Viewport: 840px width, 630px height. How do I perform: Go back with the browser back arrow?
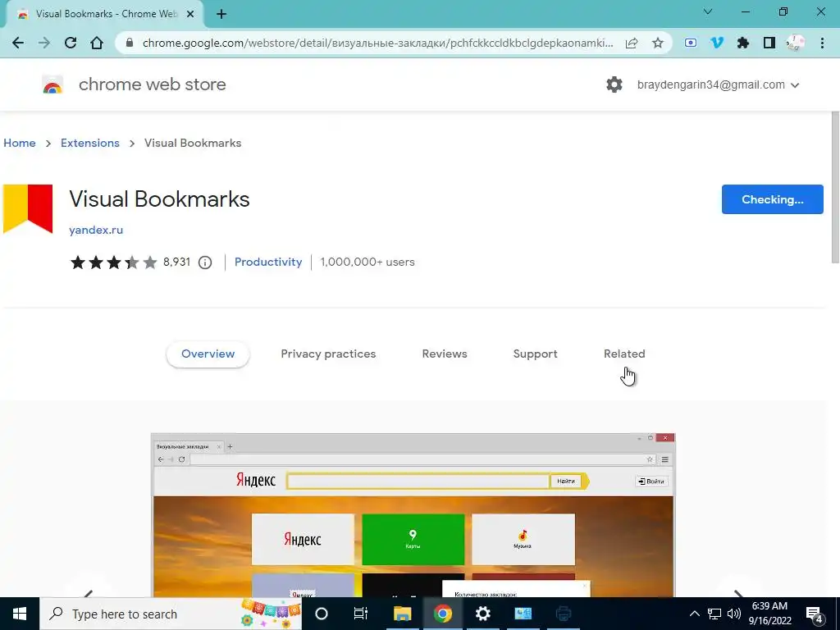click(x=18, y=43)
